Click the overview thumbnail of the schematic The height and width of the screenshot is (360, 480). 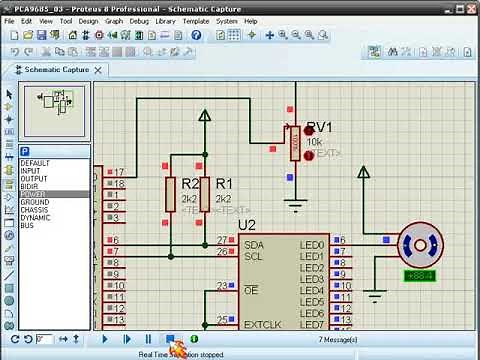(54, 111)
